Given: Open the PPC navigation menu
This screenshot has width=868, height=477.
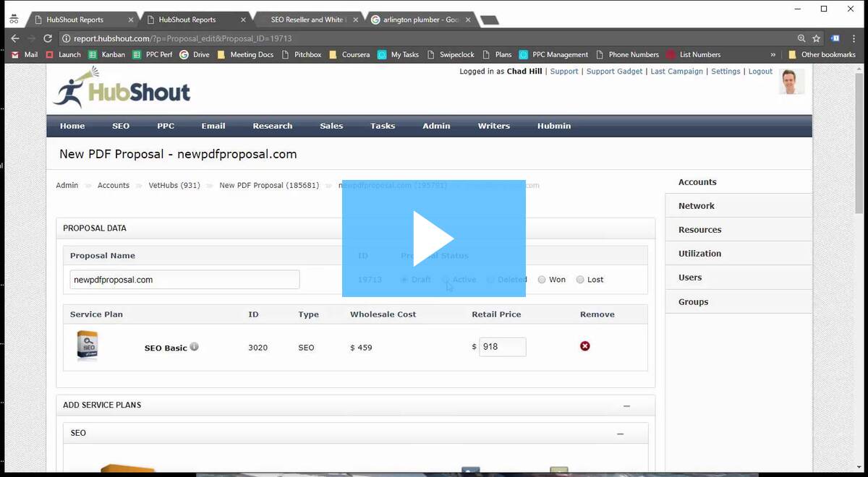Looking at the screenshot, I should tap(166, 126).
